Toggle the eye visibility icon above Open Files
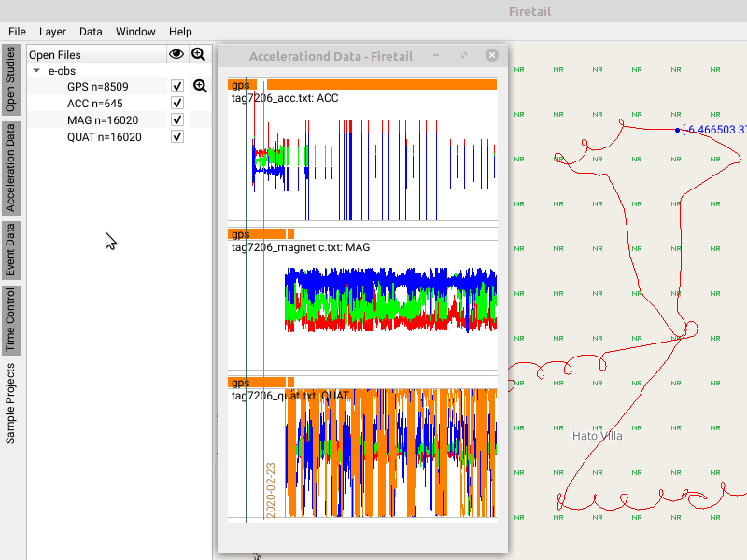The height and width of the screenshot is (560, 747). (176, 54)
